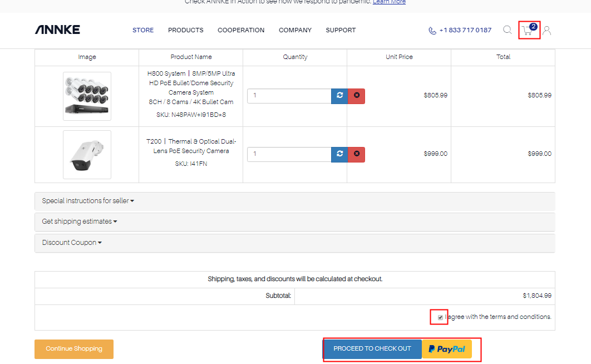Click the Continue Shopping button
This screenshot has width=591, height=364.
[74, 349]
